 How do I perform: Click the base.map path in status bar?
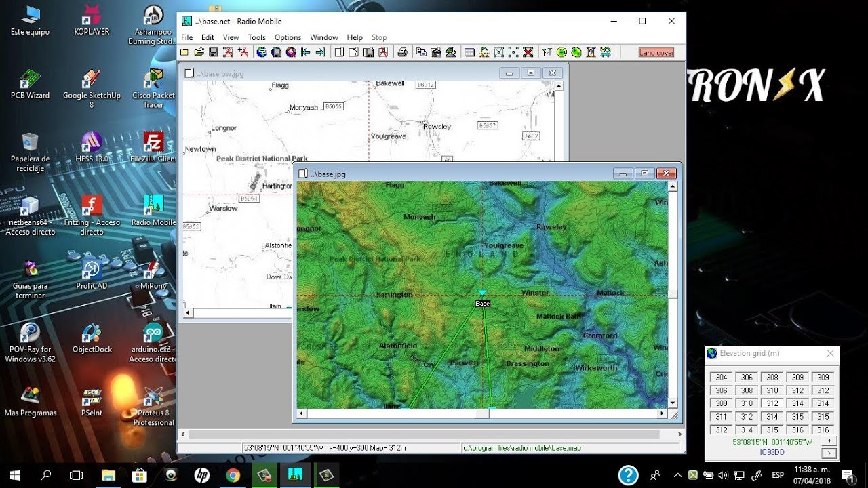coord(522,448)
